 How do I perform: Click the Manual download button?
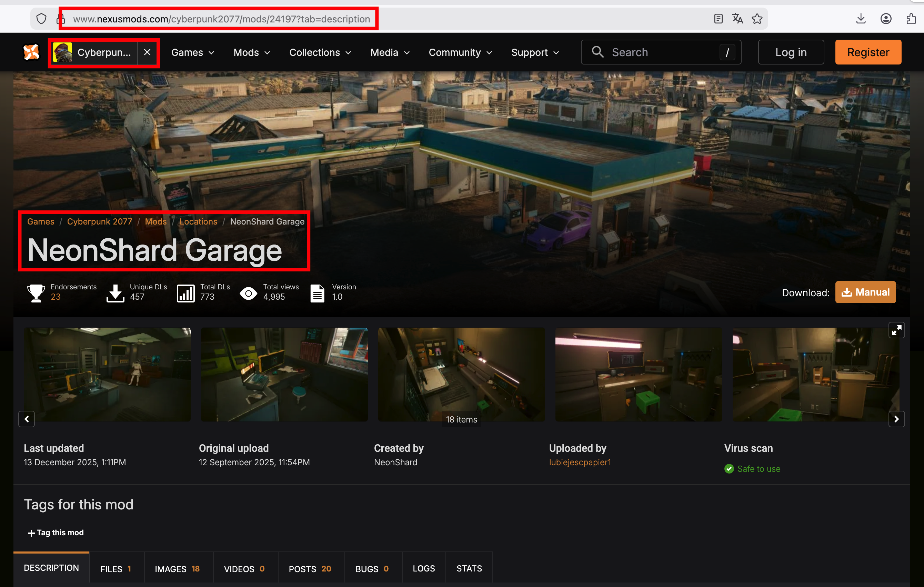[x=865, y=292]
